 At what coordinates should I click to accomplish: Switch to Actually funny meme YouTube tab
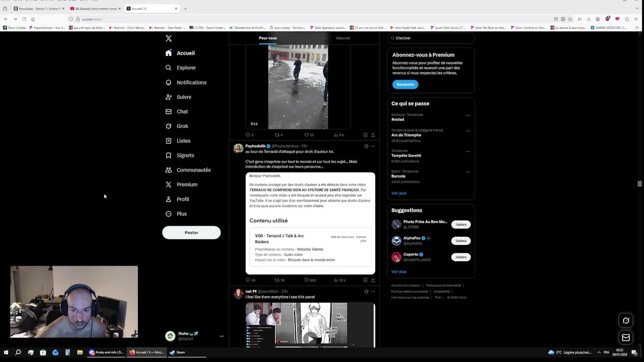[95, 9]
